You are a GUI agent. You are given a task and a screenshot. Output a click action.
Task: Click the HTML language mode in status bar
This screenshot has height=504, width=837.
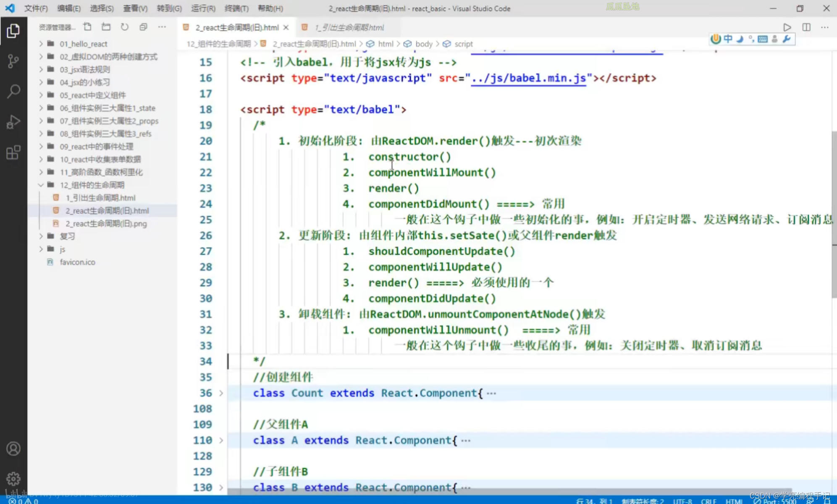(x=734, y=501)
